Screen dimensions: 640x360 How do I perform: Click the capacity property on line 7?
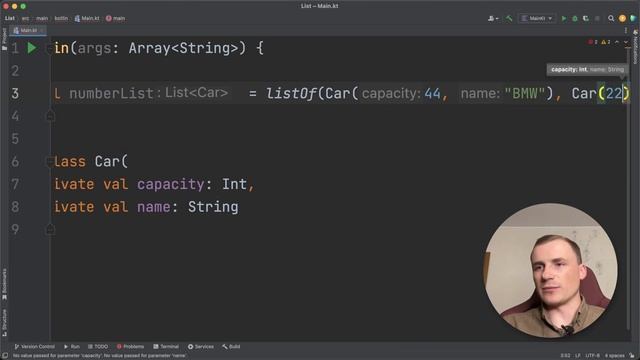point(171,184)
